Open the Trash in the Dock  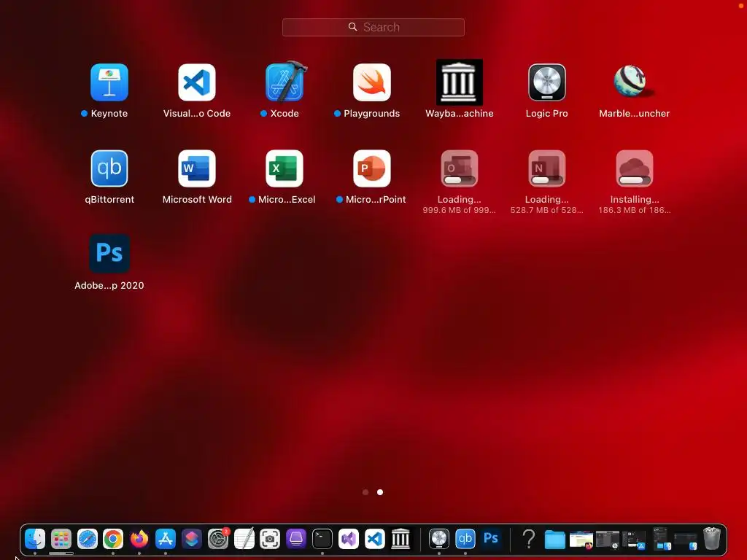tap(712, 539)
